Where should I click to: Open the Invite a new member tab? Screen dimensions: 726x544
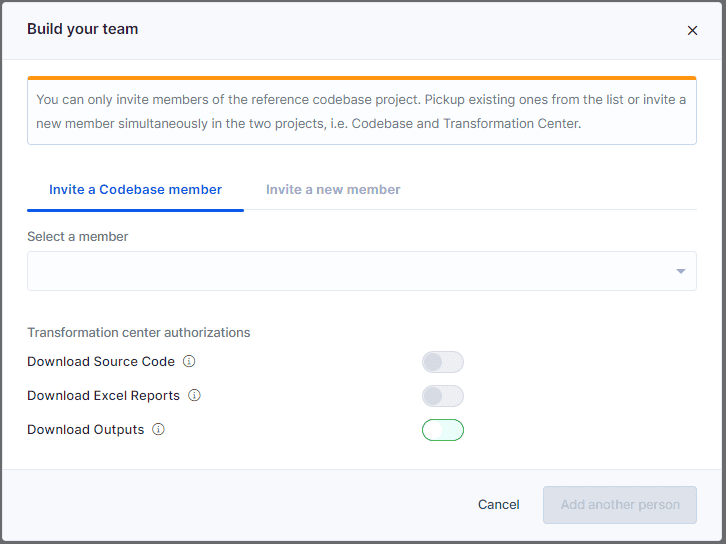tap(333, 189)
